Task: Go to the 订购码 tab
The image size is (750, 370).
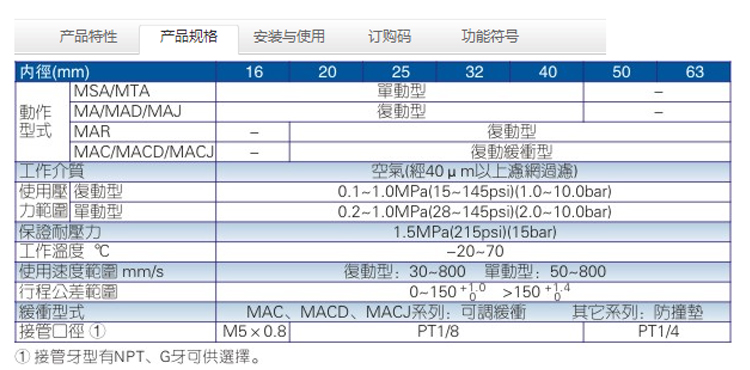Action: 389,37
